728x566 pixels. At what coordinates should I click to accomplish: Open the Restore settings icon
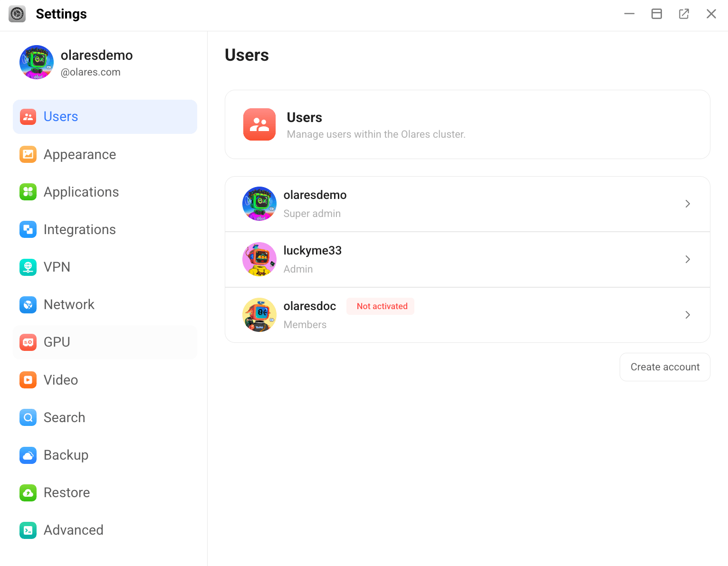coord(28,492)
